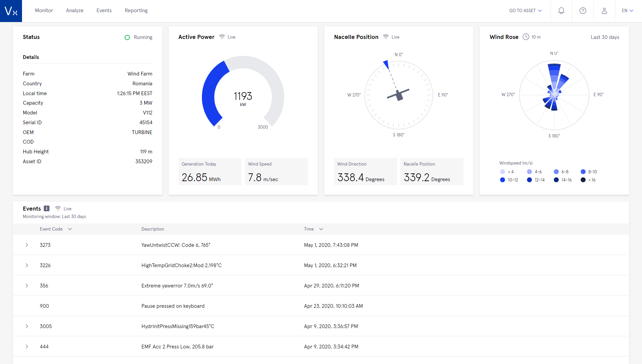Screen dimensions: 642x364
Task: Click the Monitoring window: Last 30 days text
Action: [54, 216]
